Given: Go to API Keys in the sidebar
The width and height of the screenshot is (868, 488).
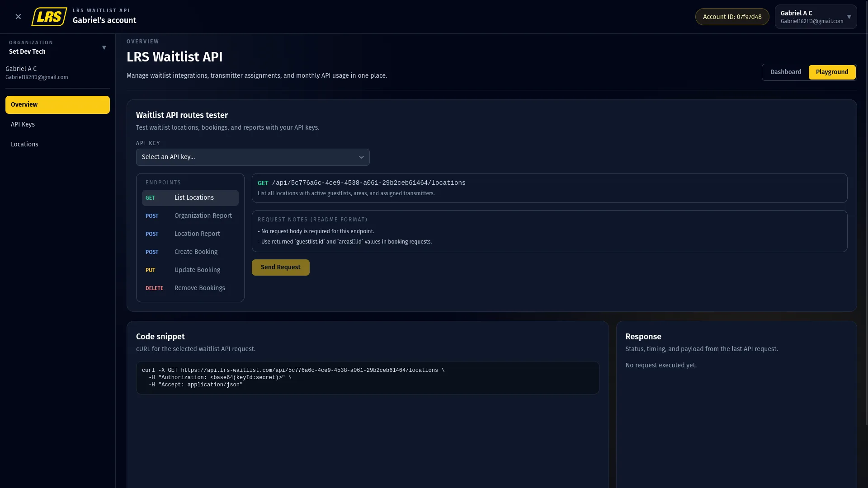Looking at the screenshot, I should [x=57, y=125].
